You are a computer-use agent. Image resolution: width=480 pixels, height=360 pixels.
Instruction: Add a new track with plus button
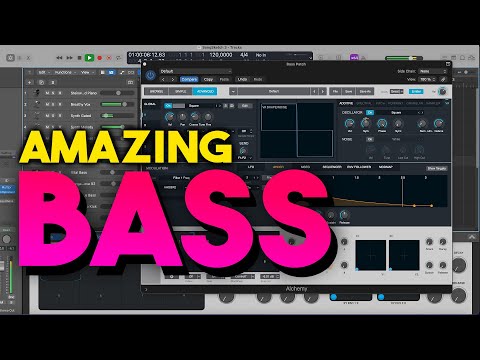30,82
